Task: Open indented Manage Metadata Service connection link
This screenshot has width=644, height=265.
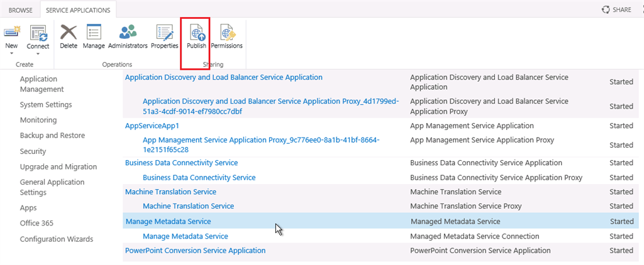Action: pos(186,236)
